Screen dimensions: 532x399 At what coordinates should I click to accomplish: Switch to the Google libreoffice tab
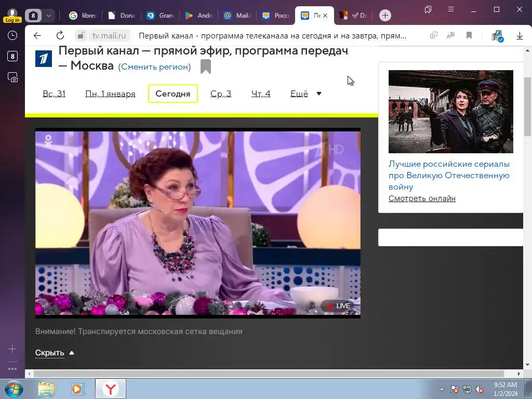[x=83, y=15]
